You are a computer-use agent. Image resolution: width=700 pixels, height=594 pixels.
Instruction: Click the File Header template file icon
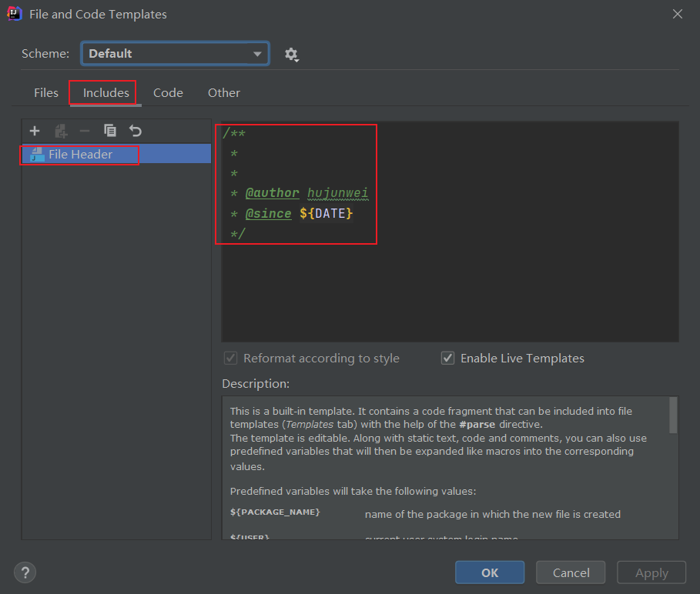[x=37, y=155]
